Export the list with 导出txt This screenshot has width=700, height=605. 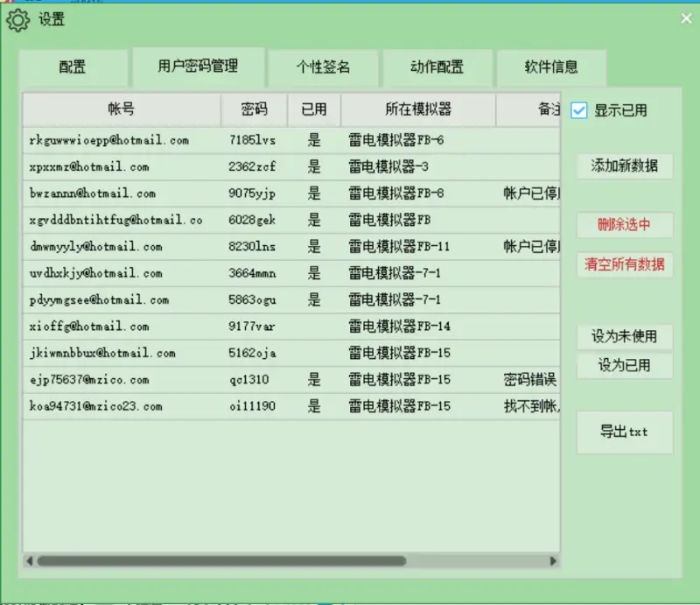(624, 432)
